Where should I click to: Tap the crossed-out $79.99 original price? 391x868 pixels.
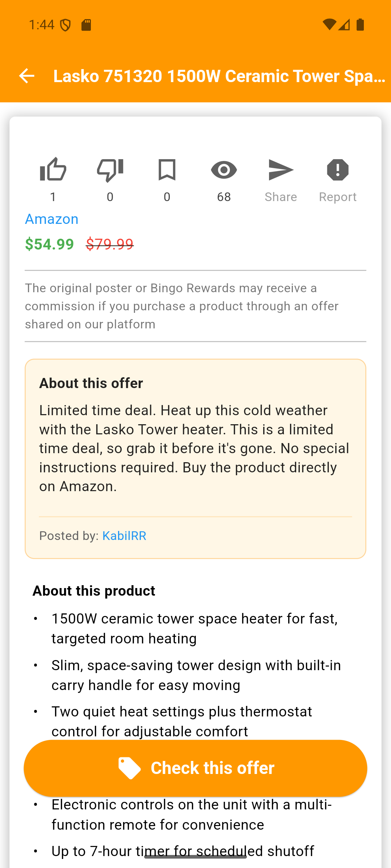click(x=110, y=244)
